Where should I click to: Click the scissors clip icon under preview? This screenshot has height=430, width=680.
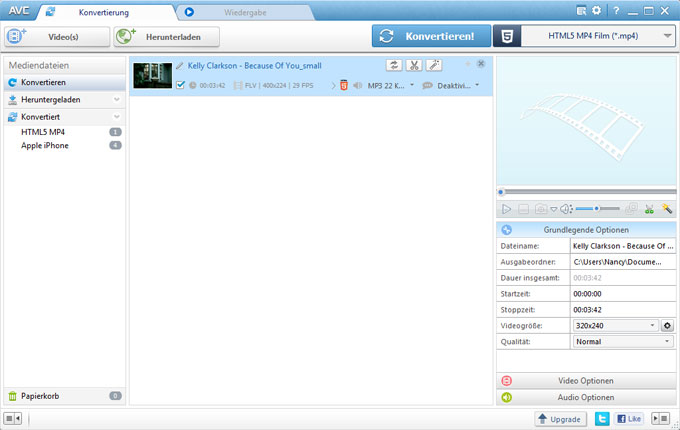click(649, 209)
